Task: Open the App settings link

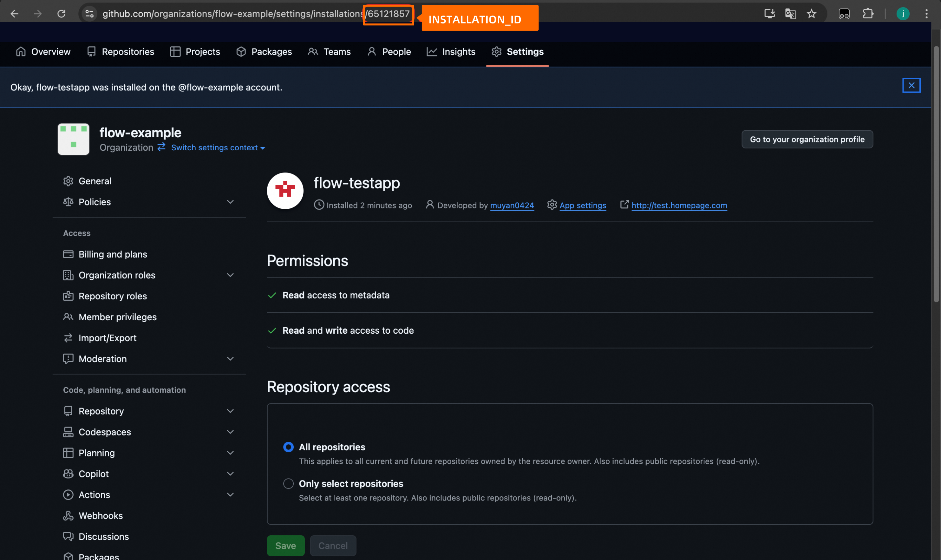Action: tap(582, 205)
